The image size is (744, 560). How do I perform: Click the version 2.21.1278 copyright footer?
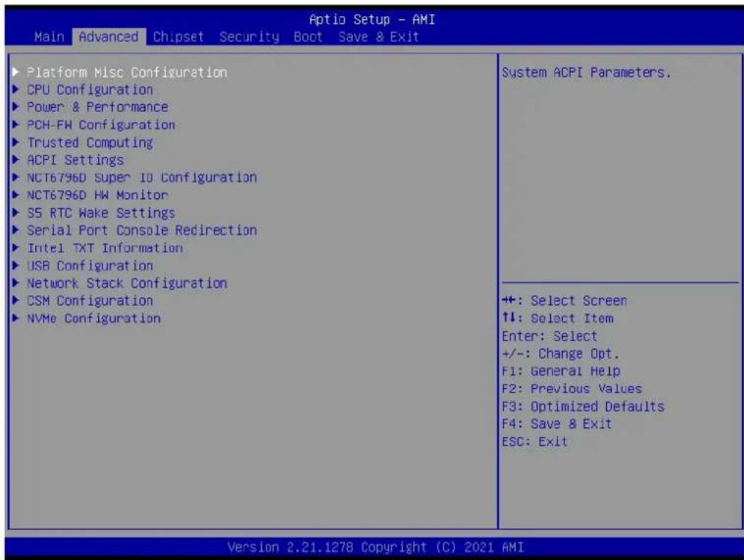(x=376, y=547)
